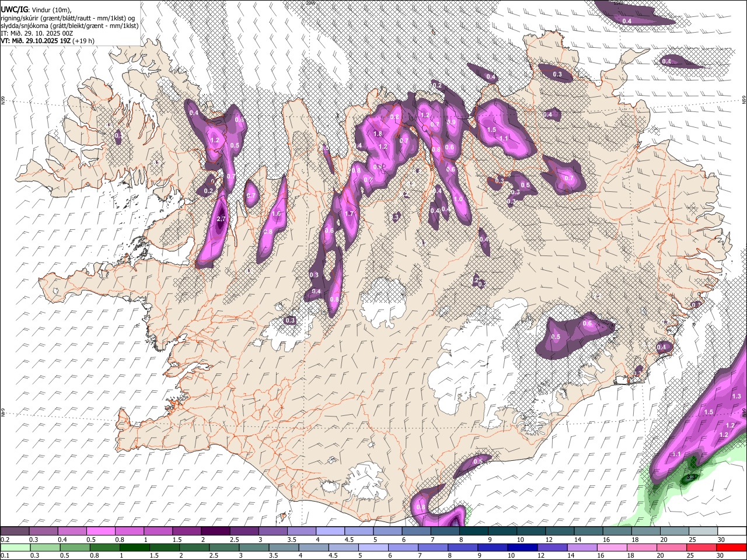Screen dimensions: 747x560
Task: Click the 'UWC/IG: Vindur (10m)' title text
Action: click(36, 10)
